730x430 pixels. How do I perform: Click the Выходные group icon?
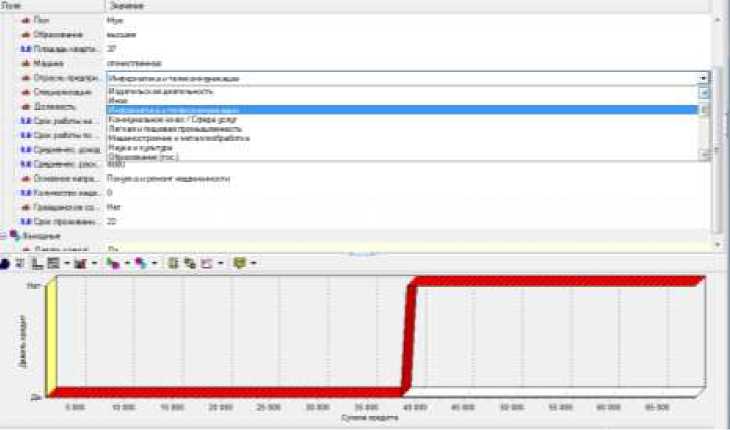coord(15,235)
